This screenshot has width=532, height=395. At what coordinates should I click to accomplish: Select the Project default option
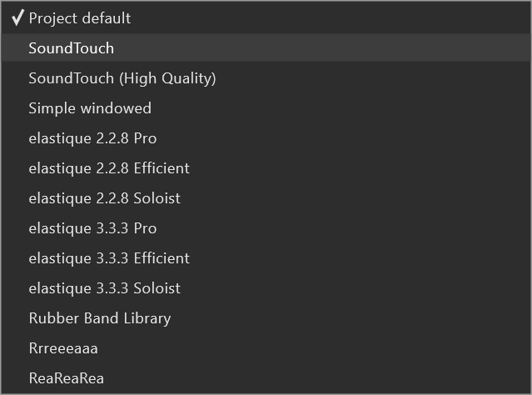266,18
